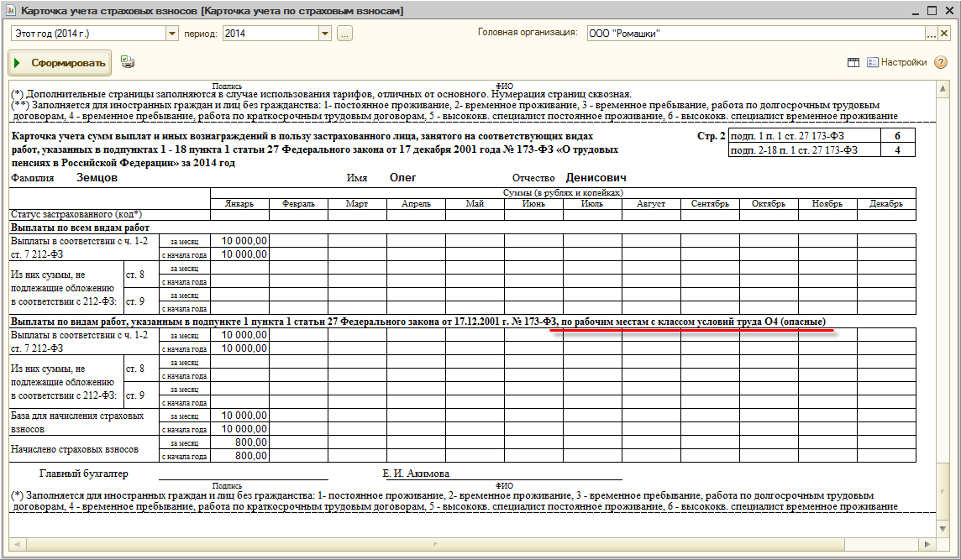Image resolution: width=961 pixels, height=560 pixels.
Task: Open the period 2014 dropdown list
Action: [325, 34]
